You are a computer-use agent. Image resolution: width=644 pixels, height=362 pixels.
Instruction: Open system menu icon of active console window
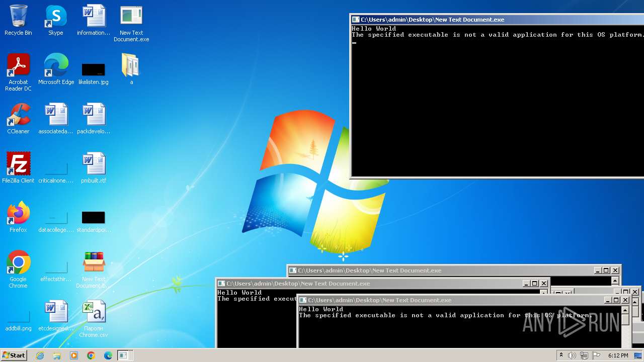[x=356, y=20]
